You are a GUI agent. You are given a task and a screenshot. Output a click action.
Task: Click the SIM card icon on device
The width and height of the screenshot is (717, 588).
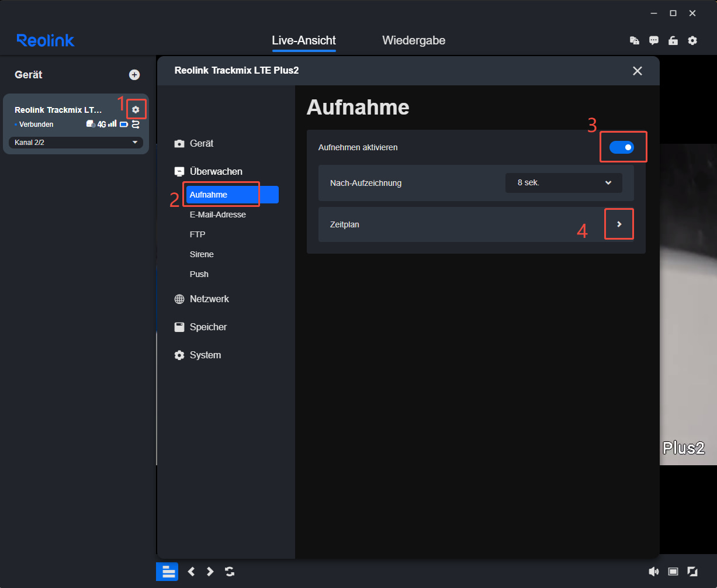click(91, 124)
